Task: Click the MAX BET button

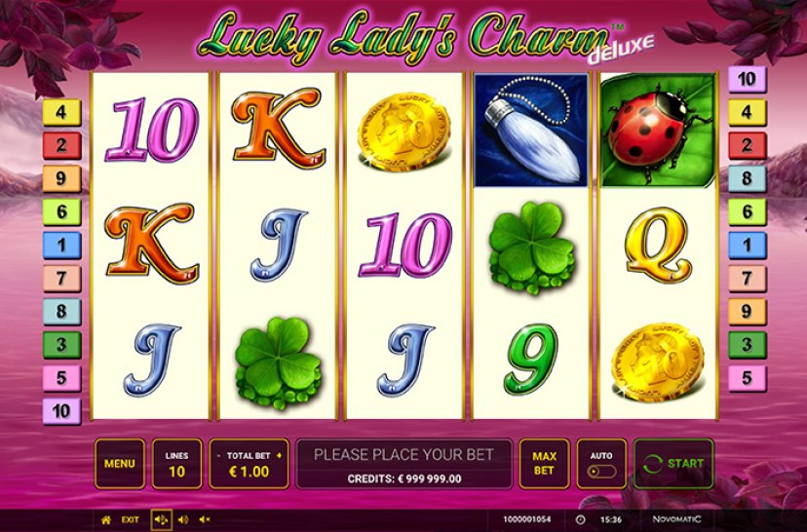Action: coord(544,464)
